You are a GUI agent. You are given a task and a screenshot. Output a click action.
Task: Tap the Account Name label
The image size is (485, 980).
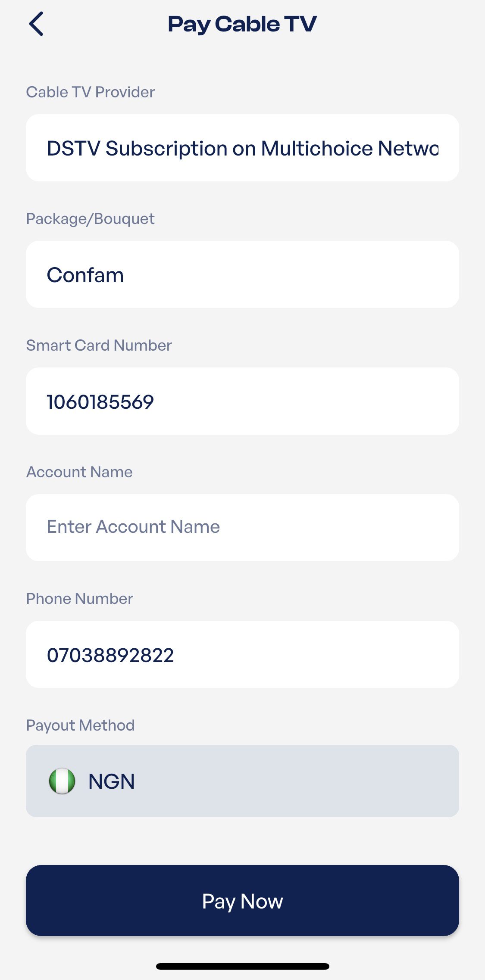(79, 472)
